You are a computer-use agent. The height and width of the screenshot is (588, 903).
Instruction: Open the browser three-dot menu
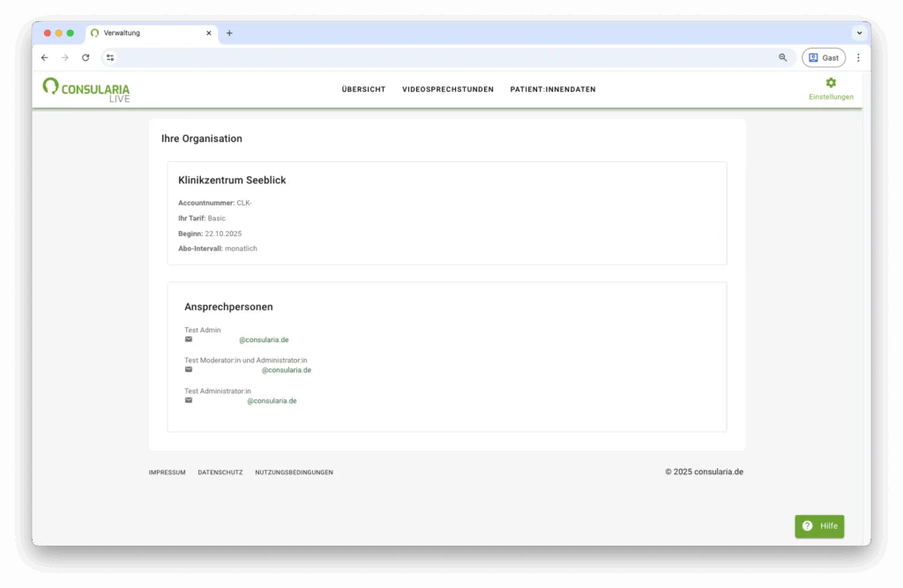(858, 57)
